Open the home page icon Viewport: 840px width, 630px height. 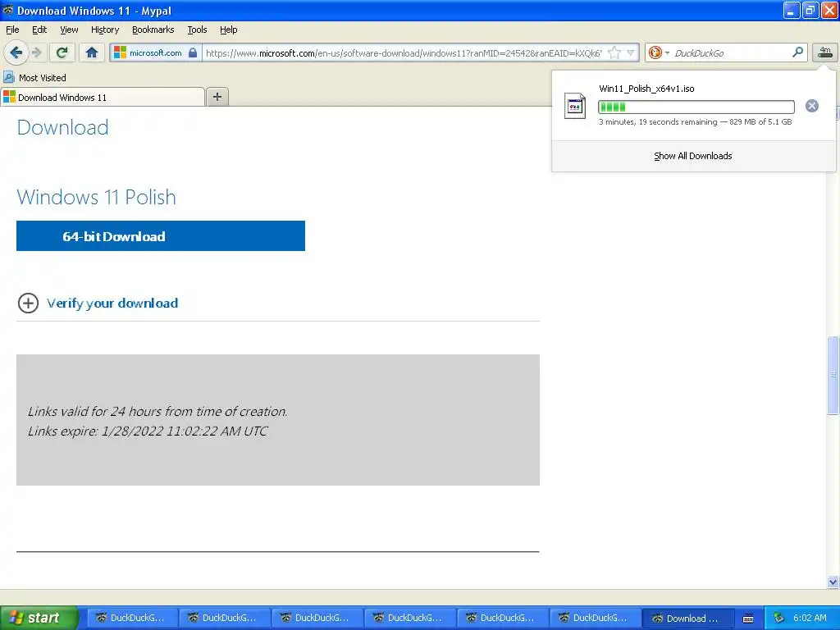[92, 52]
